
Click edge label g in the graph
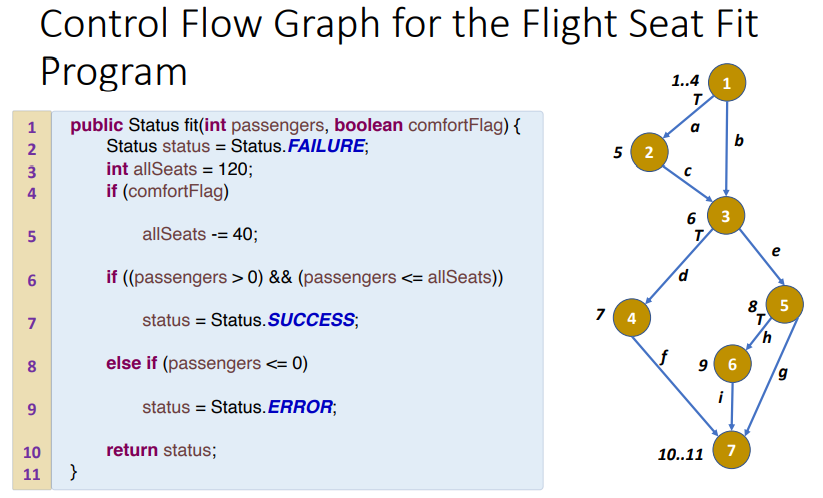click(x=783, y=373)
